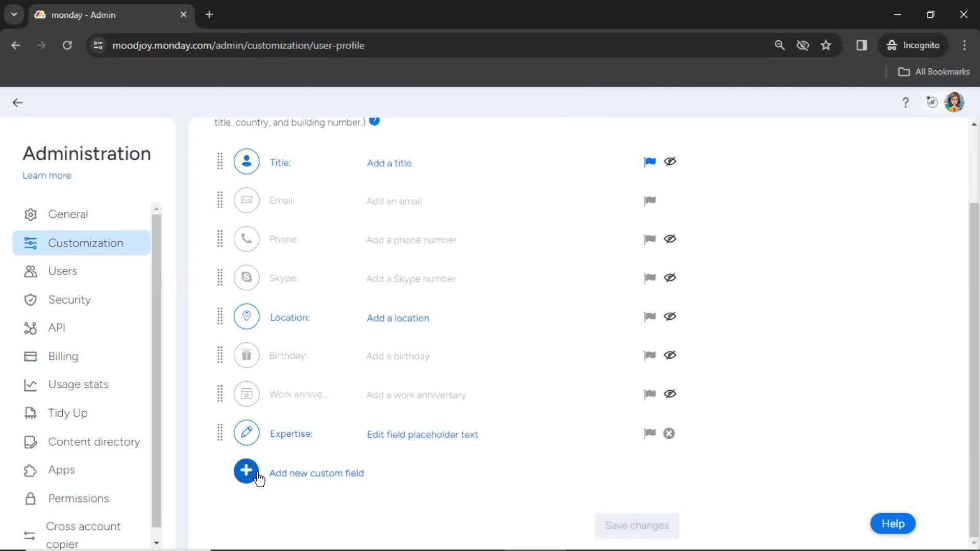Screen dimensions: 980x551
Task: Open Content directory in sidebar
Action: point(82,441)
